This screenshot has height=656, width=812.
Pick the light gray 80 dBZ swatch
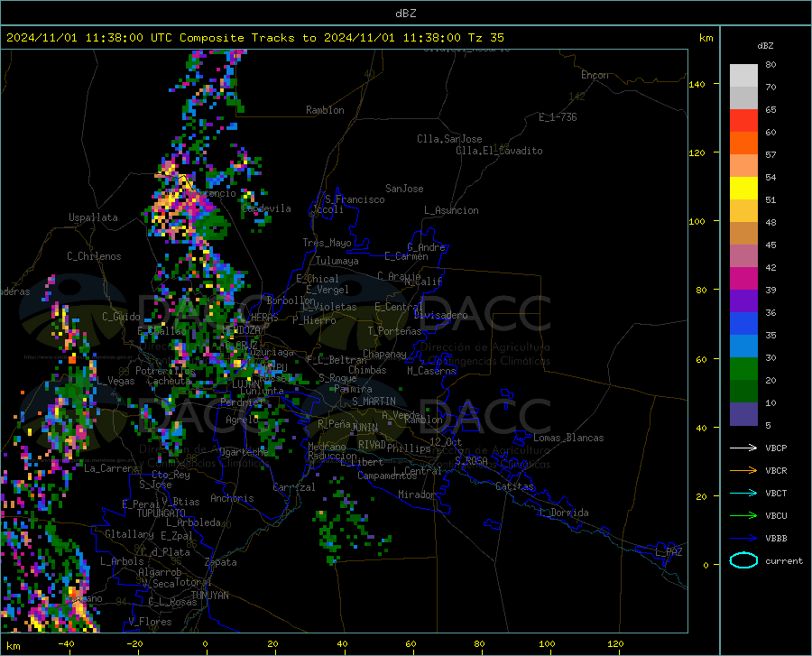pos(743,76)
